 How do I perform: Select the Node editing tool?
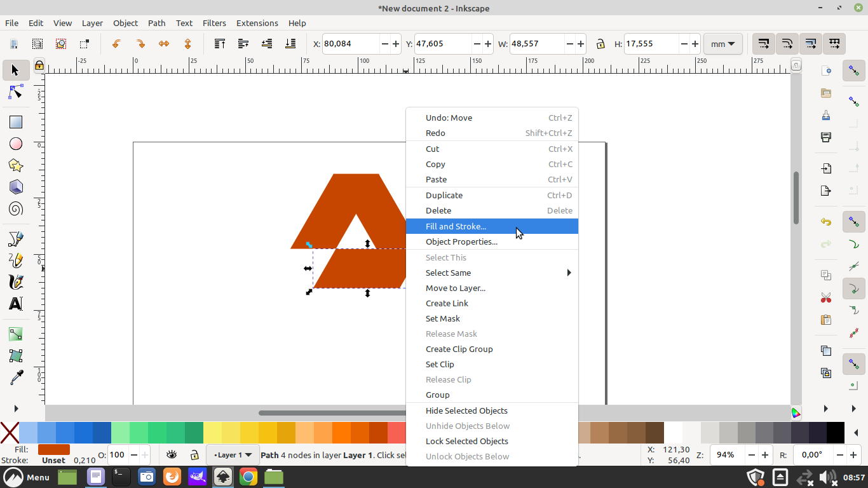point(16,93)
